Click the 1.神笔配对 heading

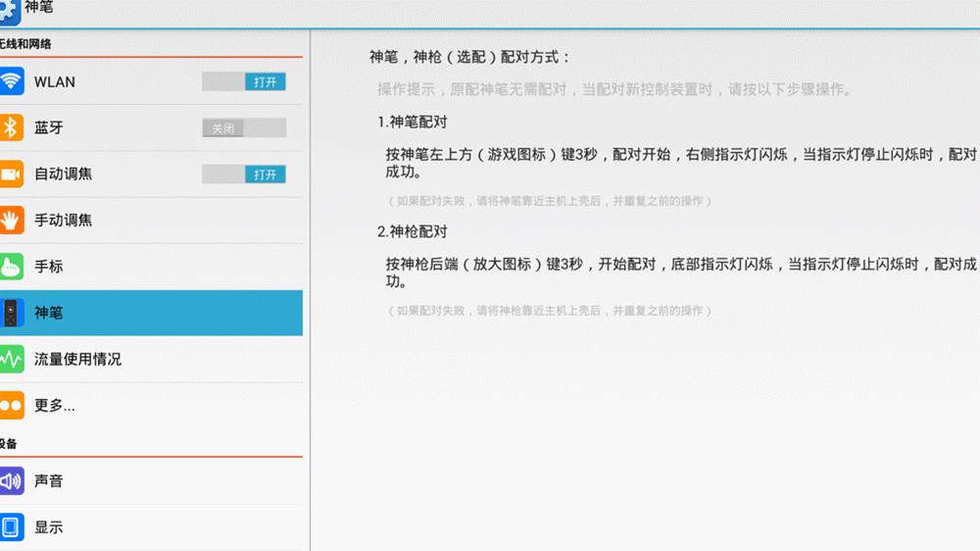click(x=413, y=122)
